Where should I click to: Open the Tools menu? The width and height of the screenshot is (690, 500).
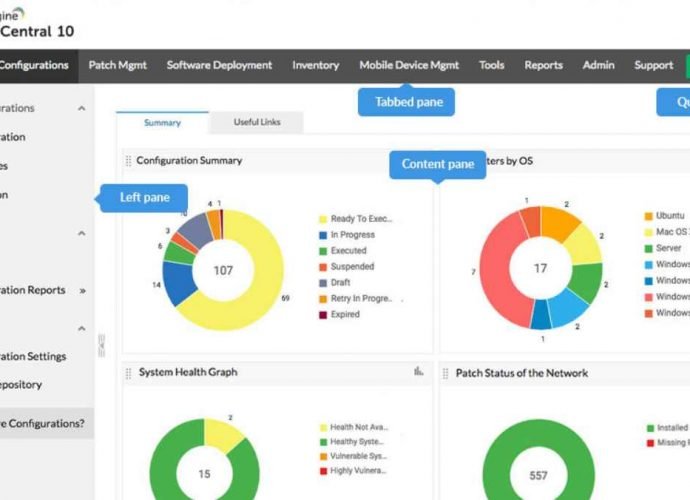click(492, 66)
